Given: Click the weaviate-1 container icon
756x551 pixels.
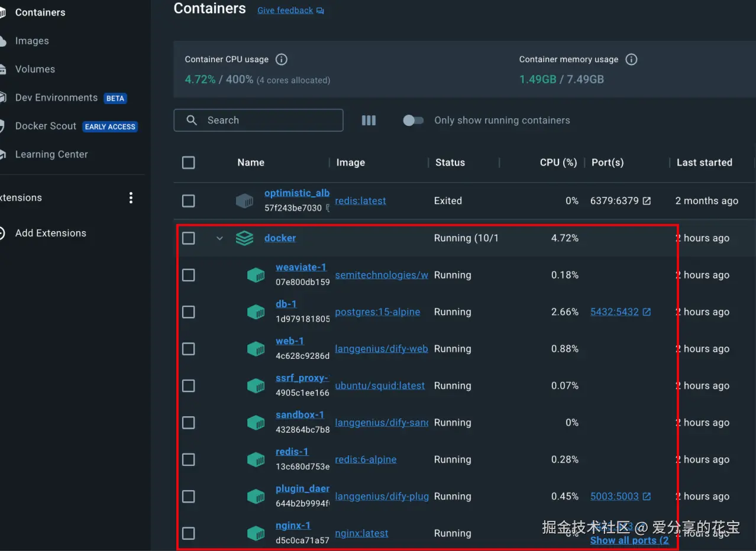Looking at the screenshot, I should (256, 275).
